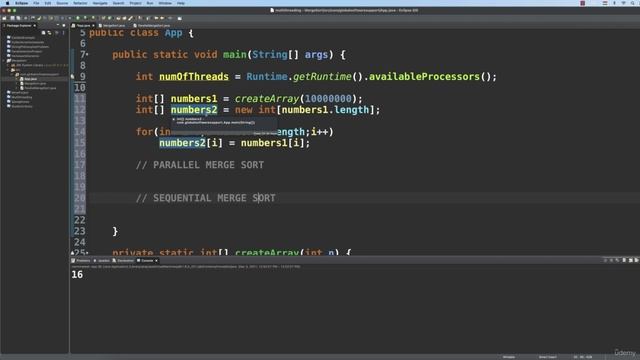
Task: Toggle the createArray fold on line 25
Action: coord(87,253)
